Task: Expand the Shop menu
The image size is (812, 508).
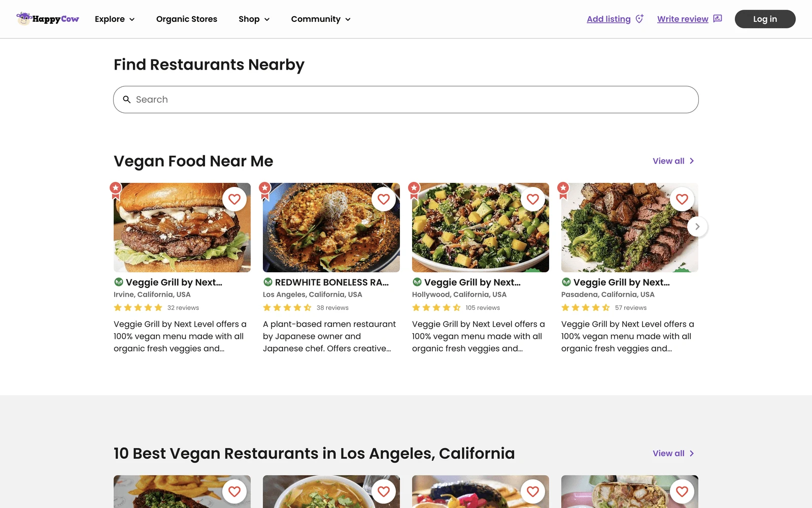Action: coord(254,19)
